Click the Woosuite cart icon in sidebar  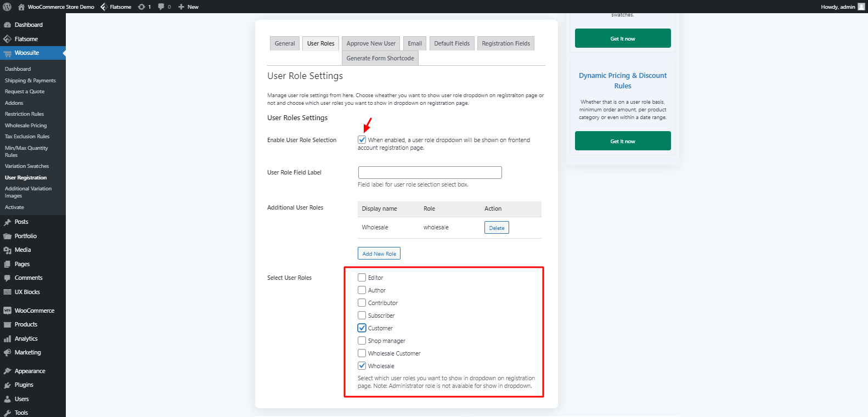point(7,53)
